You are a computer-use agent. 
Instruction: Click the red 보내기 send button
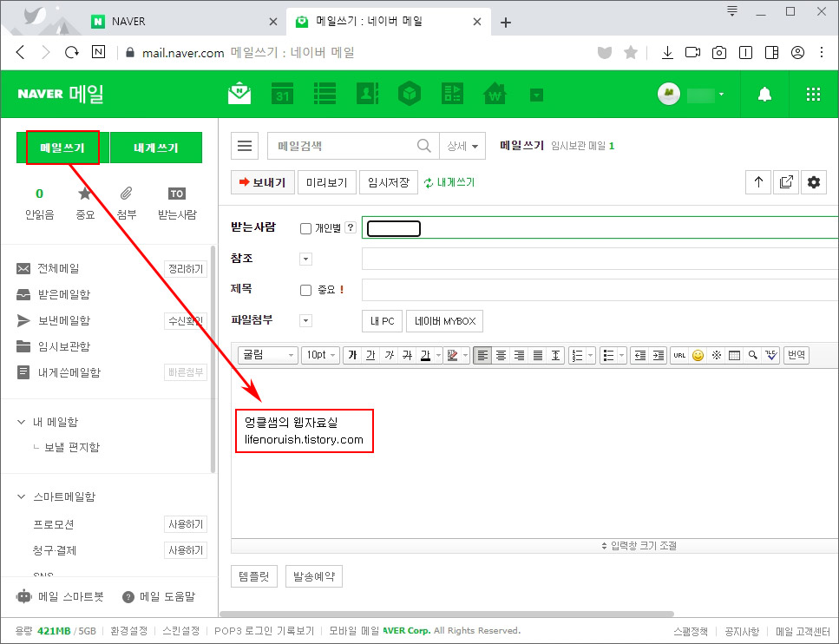pos(262,182)
